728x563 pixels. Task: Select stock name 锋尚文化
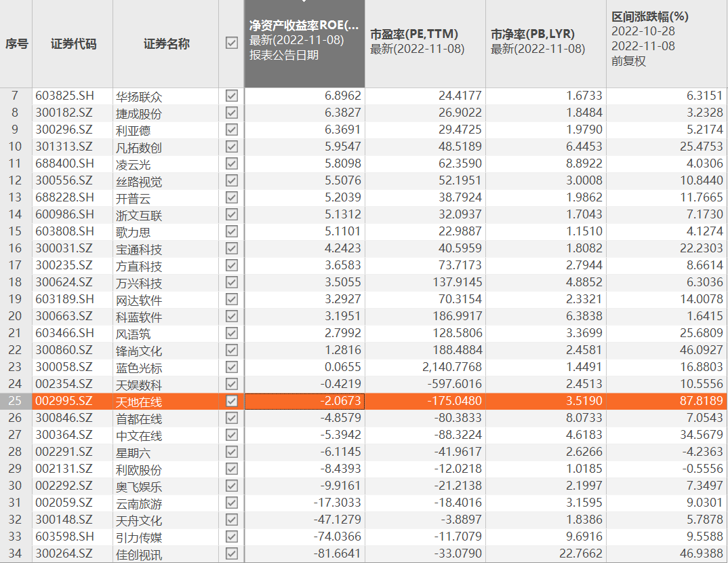coord(139,351)
